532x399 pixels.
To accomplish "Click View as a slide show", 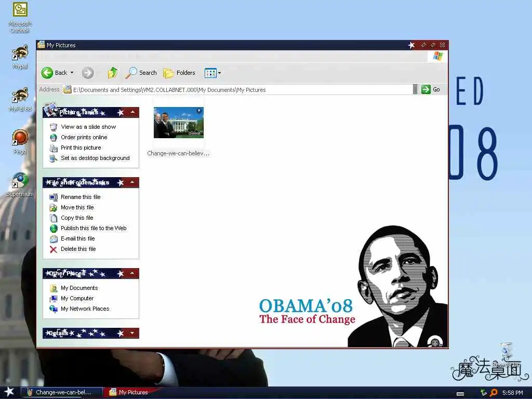I will click(88, 127).
